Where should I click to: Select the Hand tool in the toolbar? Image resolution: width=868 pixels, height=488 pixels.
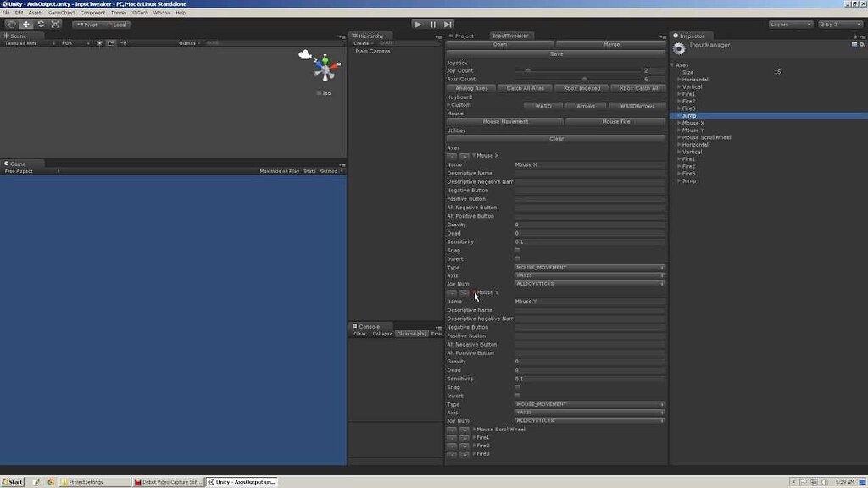[10, 24]
